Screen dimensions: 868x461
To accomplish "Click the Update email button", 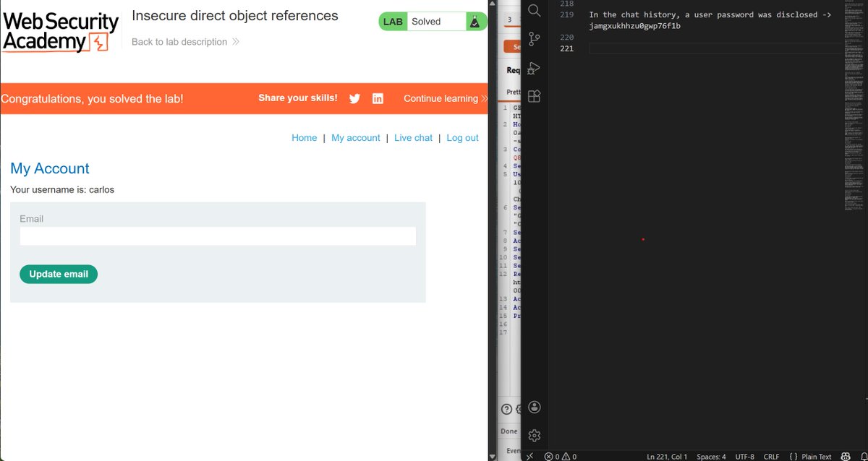I will pos(58,274).
